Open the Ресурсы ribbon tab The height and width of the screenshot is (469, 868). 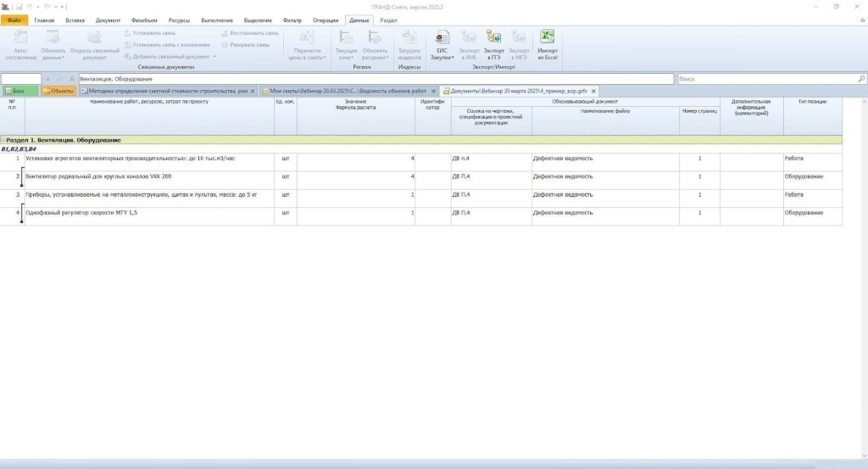click(179, 20)
